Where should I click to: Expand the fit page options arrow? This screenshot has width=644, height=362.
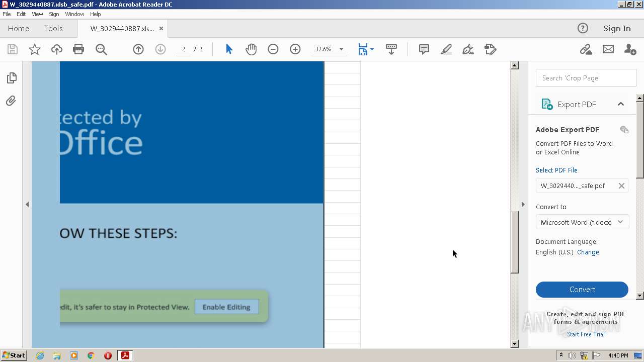[372, 49]
